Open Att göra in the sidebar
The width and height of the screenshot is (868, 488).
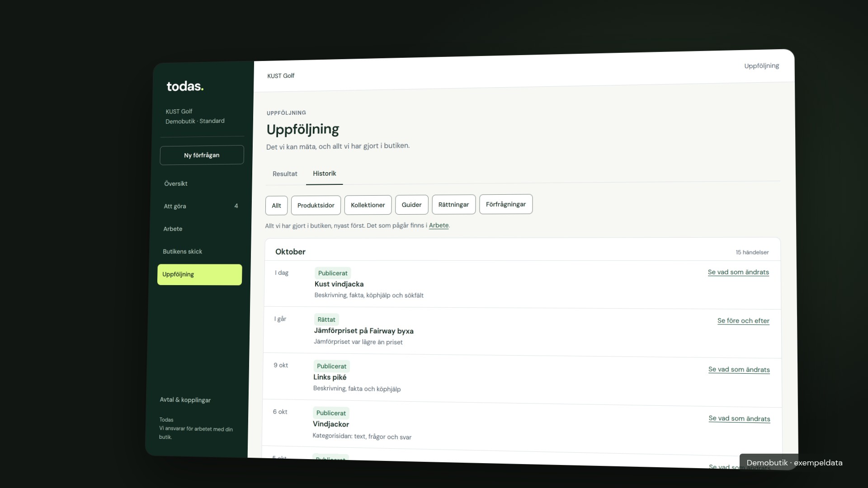coord(175,206)
